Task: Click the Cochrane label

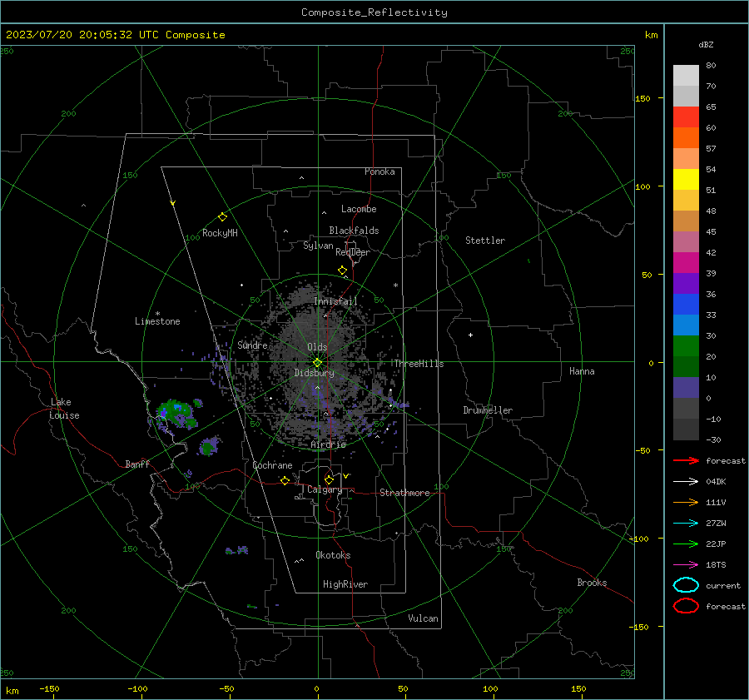Action: (272, 465)
